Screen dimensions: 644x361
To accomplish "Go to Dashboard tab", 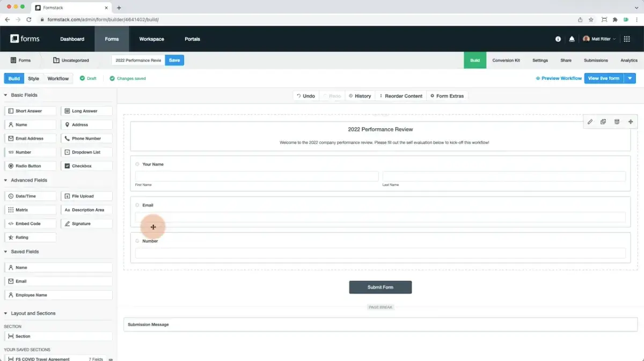I will coord(72,39).
